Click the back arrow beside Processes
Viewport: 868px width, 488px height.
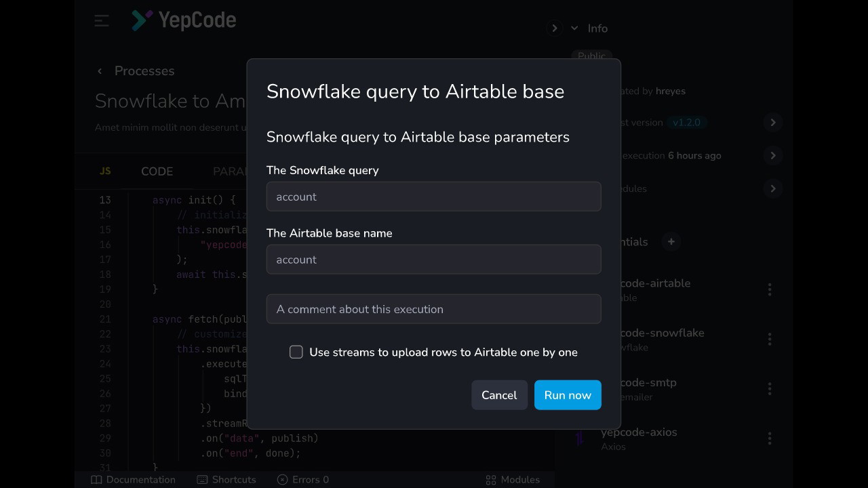tap(100, 71)
